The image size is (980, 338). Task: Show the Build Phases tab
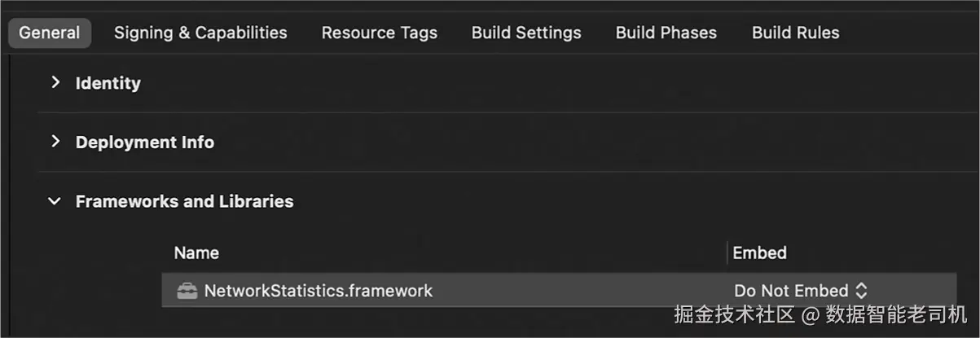click(666, 33)
